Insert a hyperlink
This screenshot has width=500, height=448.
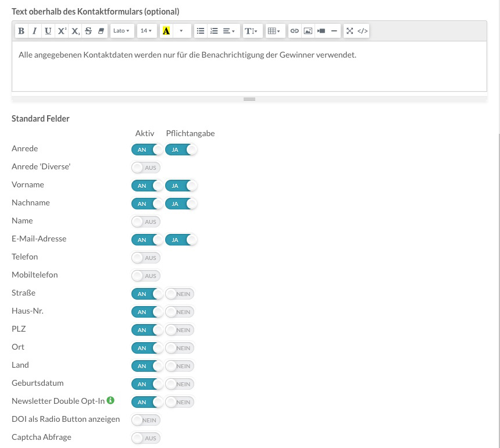click(x=295, y=31)
